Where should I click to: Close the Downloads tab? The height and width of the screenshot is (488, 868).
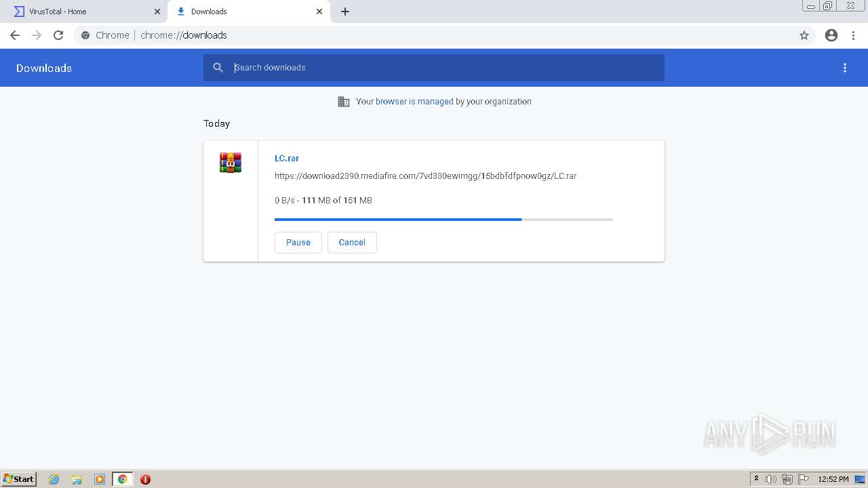319,12
